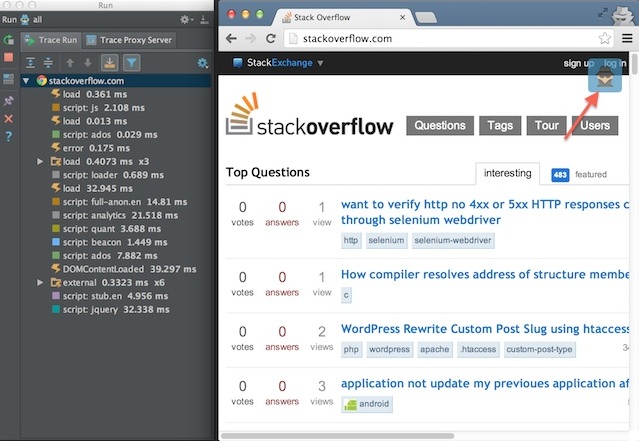This screenshot has height=441, width=639.
Task: Click the Questions navigation button
Action: coord(439,126)
